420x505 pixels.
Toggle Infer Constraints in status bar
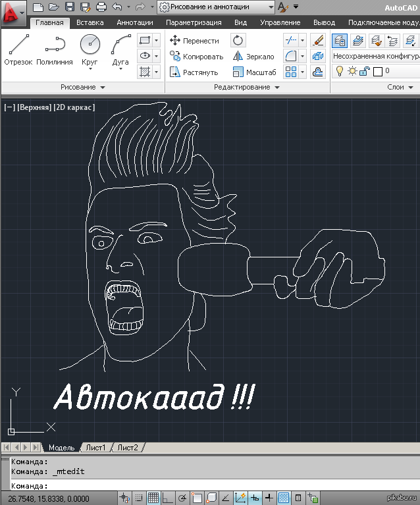tap(124, 498)
